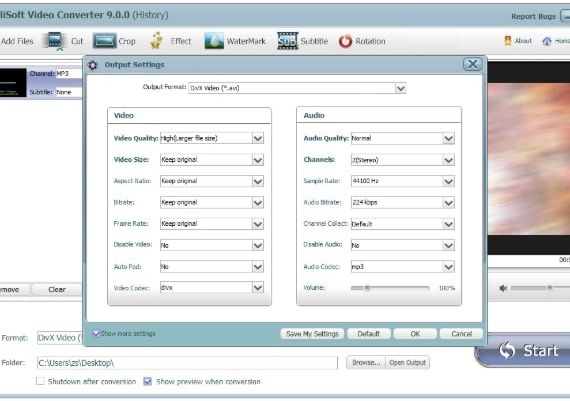
Task: Confirm settings with OK button
Action: (415, 334)
